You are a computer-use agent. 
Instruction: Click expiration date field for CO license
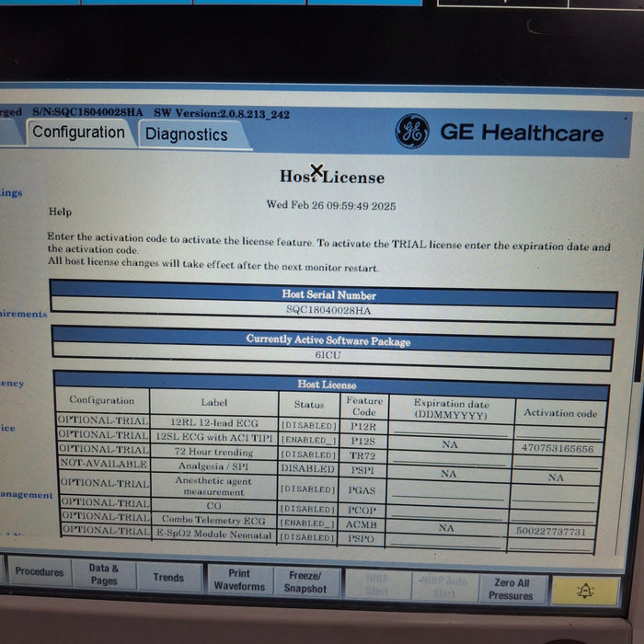point(451,509)
